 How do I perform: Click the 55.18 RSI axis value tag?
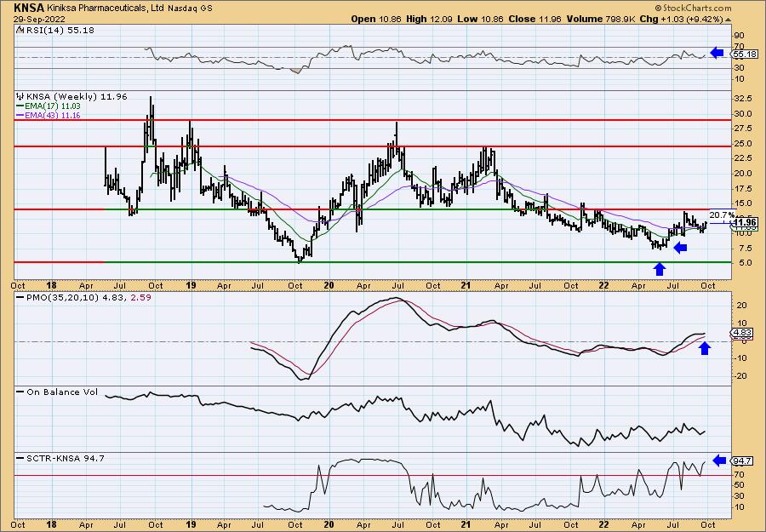pos(745,54)
